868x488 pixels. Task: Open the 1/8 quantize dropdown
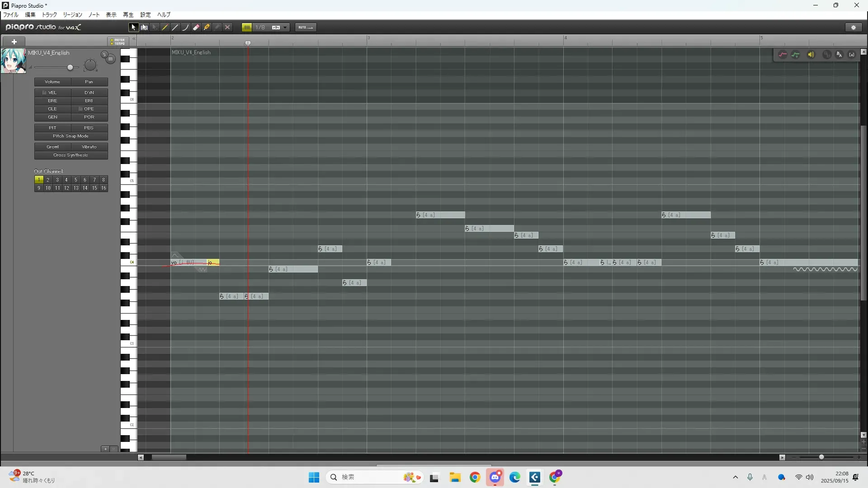point(285,28)
